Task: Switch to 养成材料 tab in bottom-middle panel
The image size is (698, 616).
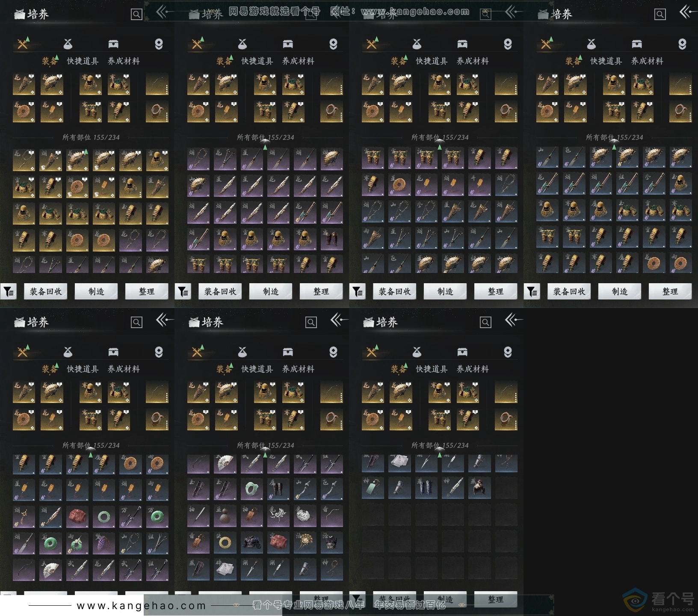Action: [x=299, y=369]
